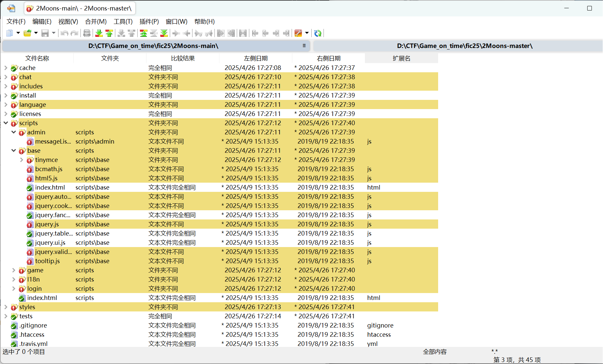This screenshot has width=603, height=364.
Task: Click Copy left and advance icon
Action: click(x=209, y=33)
